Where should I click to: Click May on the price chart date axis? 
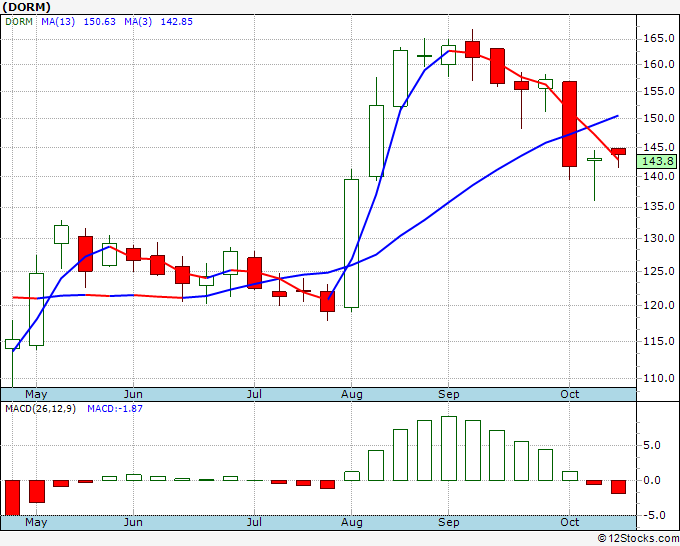tap(36, 394)
